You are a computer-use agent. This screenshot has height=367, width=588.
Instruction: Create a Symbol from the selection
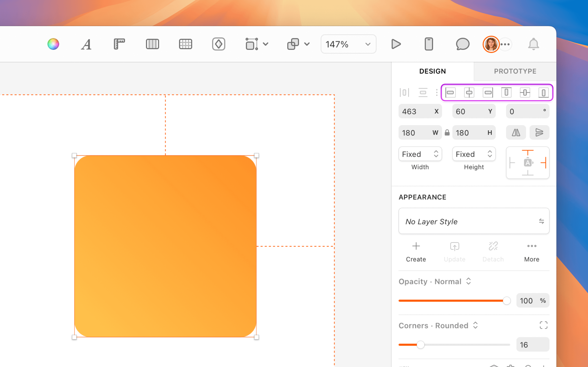point(218,44)
